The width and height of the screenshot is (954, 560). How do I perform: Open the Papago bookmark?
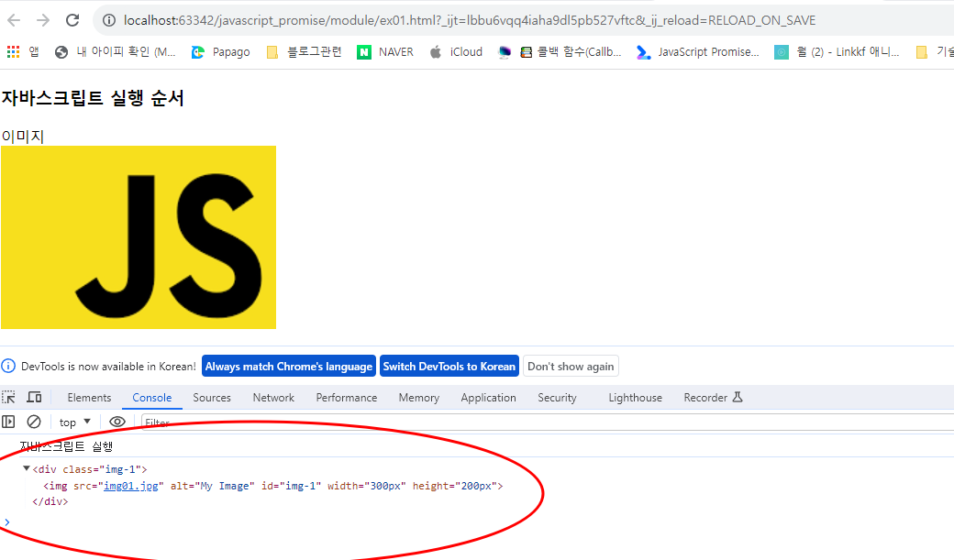(x=220, y=52)
